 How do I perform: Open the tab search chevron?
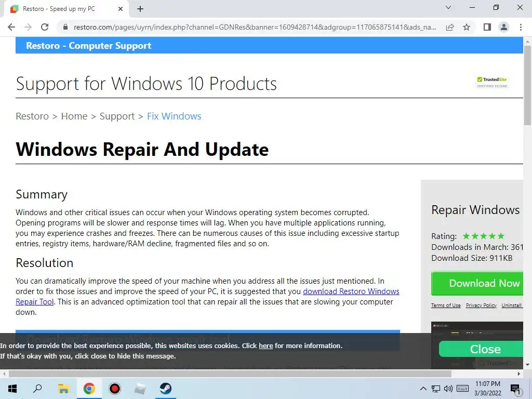coord(448,7)
